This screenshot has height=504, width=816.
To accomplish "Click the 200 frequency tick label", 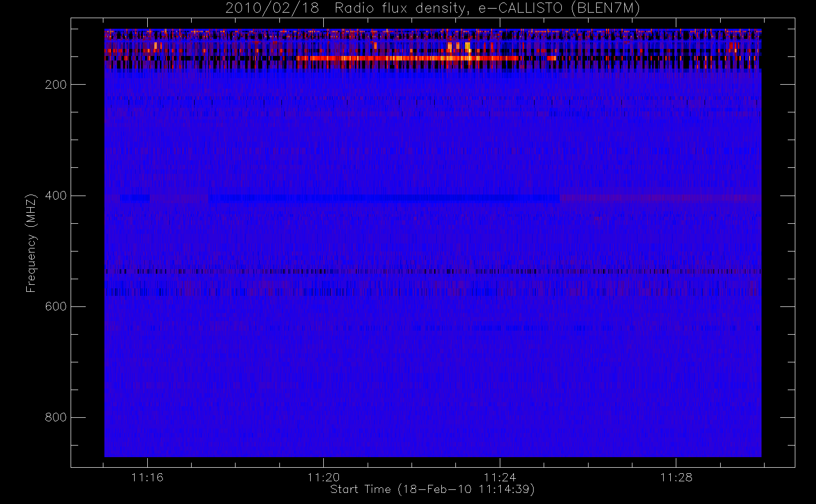I will click(x=56, y=85).
